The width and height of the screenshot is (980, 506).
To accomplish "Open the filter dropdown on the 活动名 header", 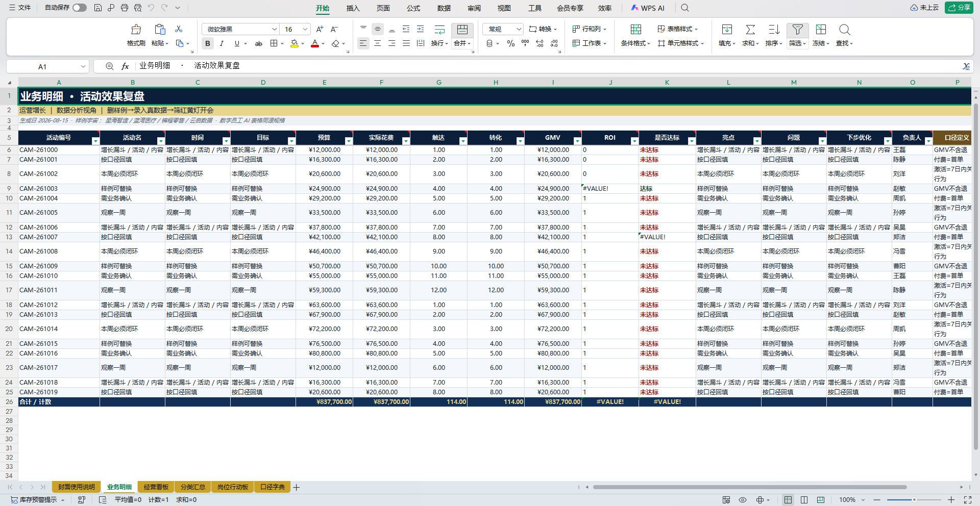I will tap(161, 141).
